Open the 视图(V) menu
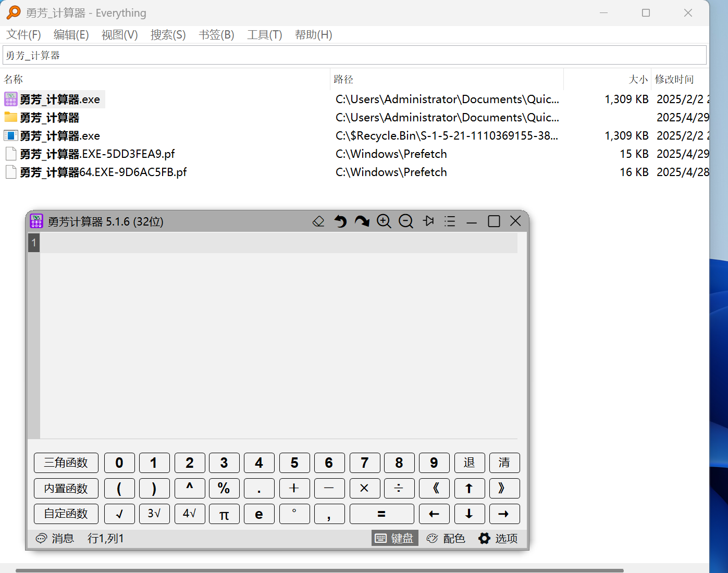 pos(120,35)
